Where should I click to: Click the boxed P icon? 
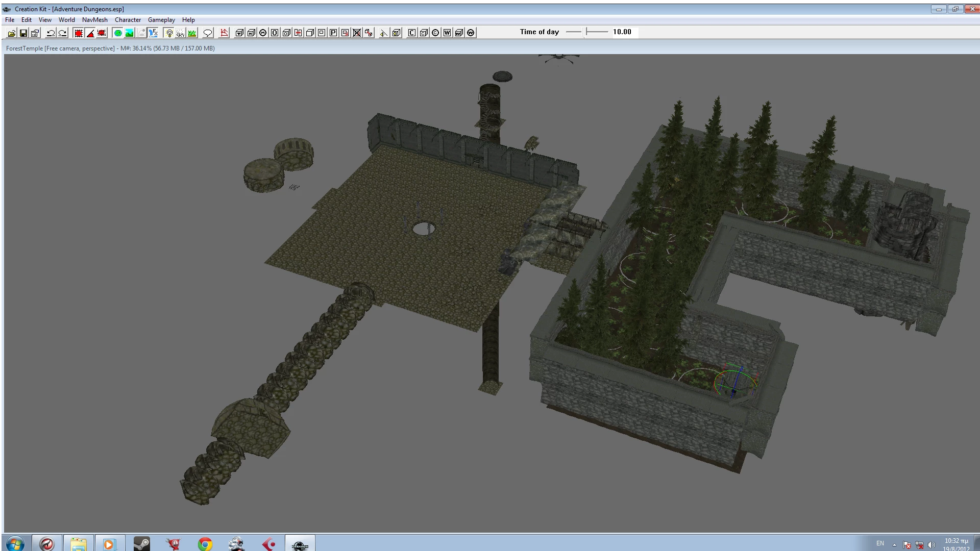pos(333,33)
